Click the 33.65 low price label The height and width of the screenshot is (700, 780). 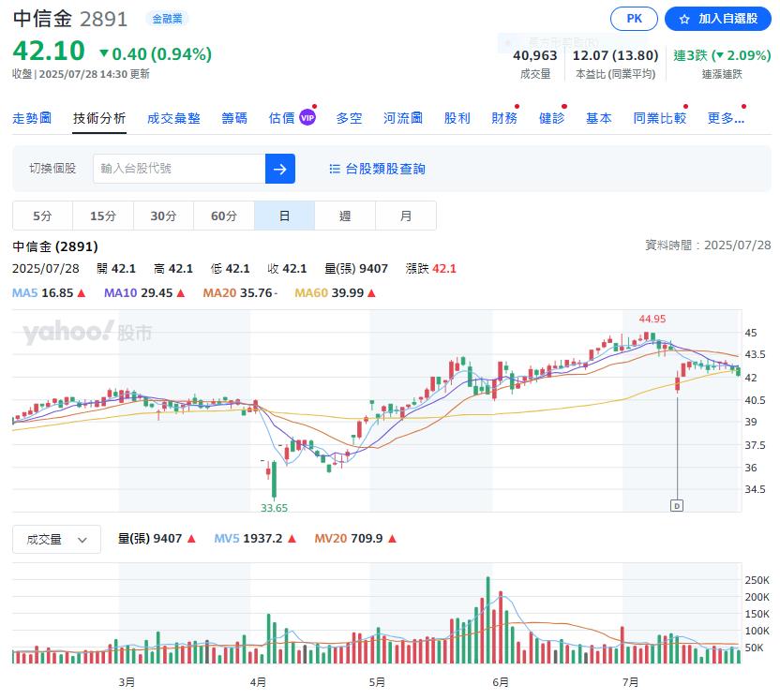pyautogui.click(x=274, y=508)
